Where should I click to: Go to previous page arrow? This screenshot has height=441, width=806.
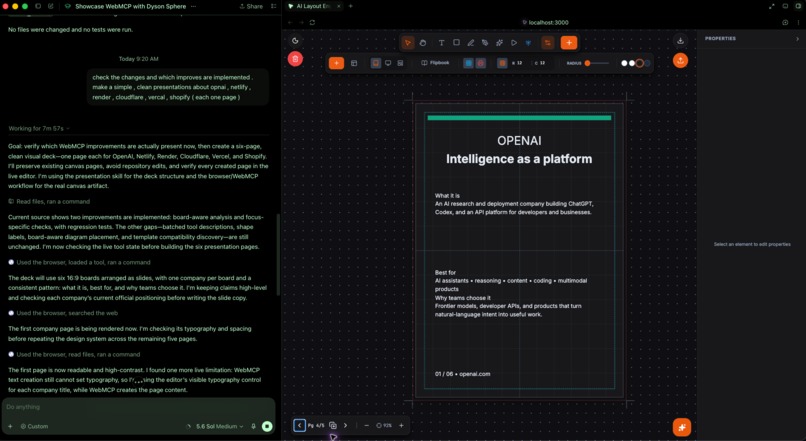pyautogui.click(x=300, y=425)
